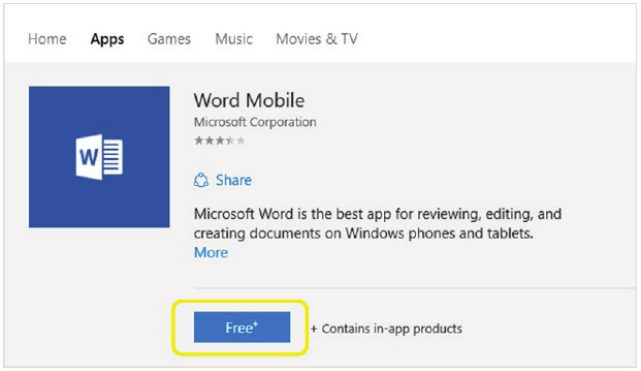This screenshot has height=371, width=641.
Task: Click the Contains in-app products note
Action: (386, 329)
